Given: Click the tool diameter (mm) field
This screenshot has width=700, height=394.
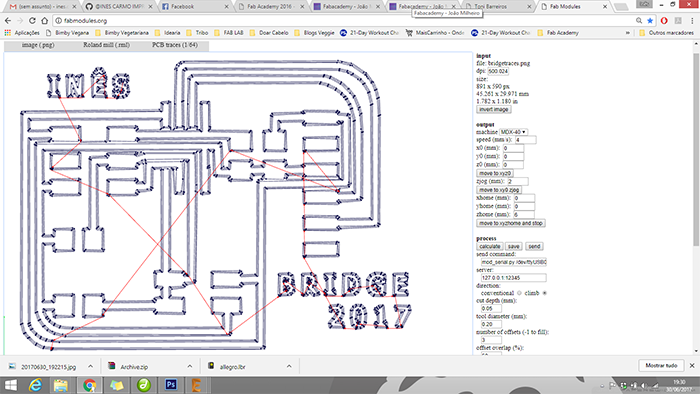Looking at the screenshot, I should click(x=491, y=324).
